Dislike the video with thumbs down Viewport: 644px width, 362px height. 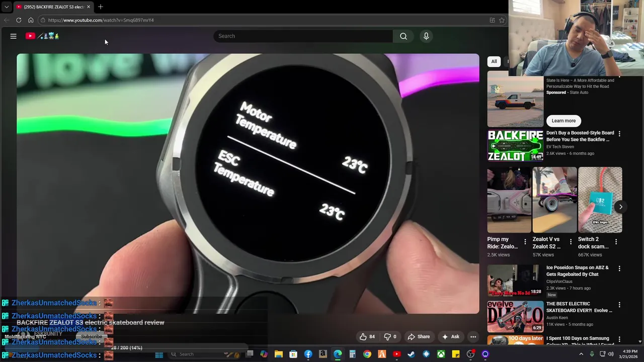coord(390,337)
